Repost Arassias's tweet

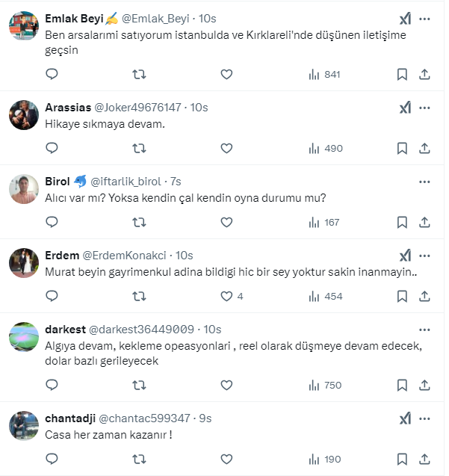coord(139,149)
